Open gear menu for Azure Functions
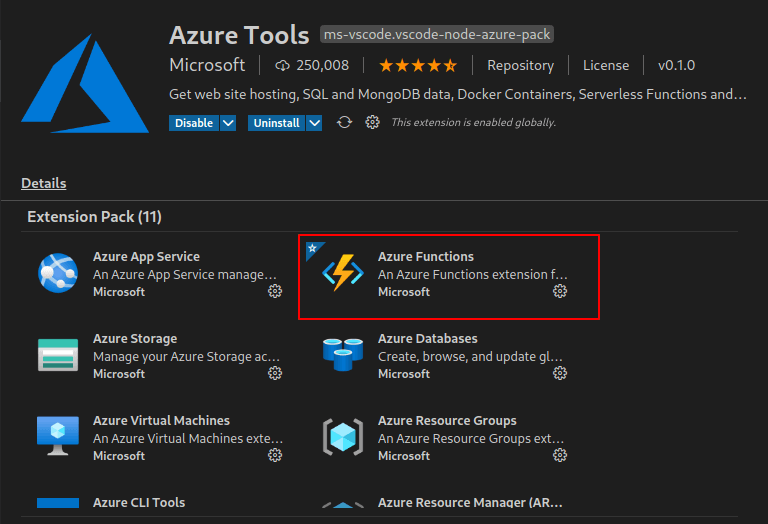768x524 pixels. tap(560, 291)
